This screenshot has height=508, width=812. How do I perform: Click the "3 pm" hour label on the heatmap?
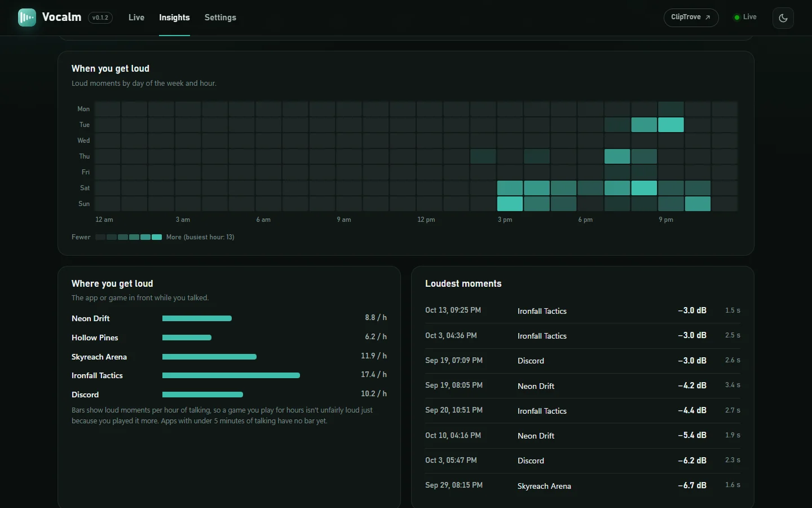click(505, 220)
